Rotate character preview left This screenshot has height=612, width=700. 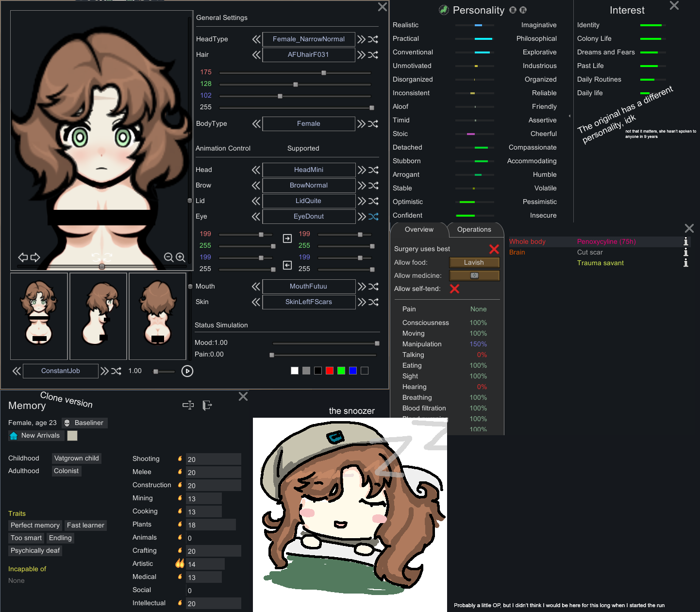(23, 257)
